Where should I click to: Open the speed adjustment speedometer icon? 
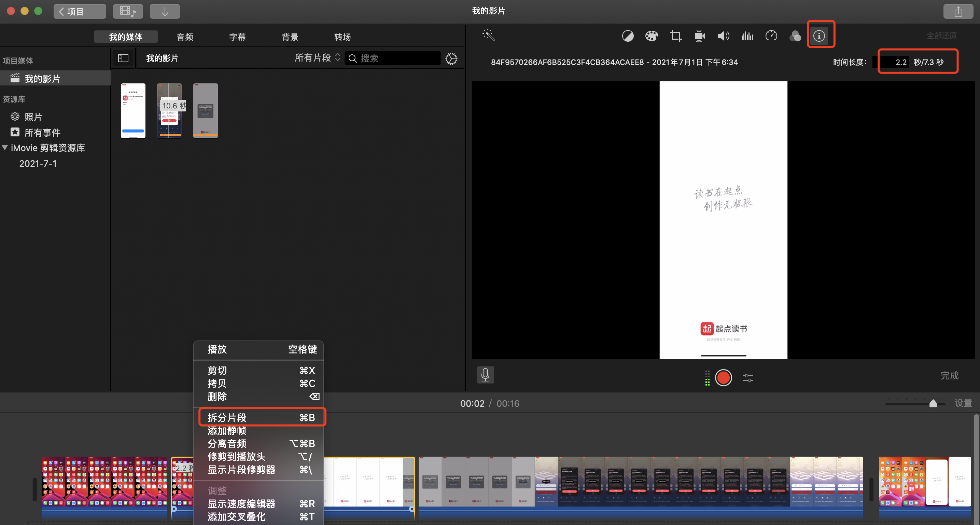coord(771,36)
